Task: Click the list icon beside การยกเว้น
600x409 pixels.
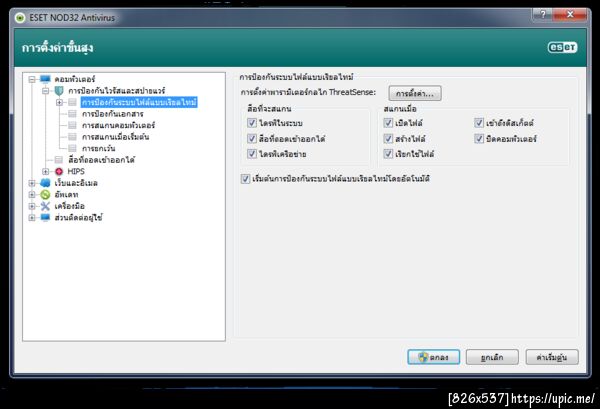Action: pyautogui.click(x=72, y=148)
